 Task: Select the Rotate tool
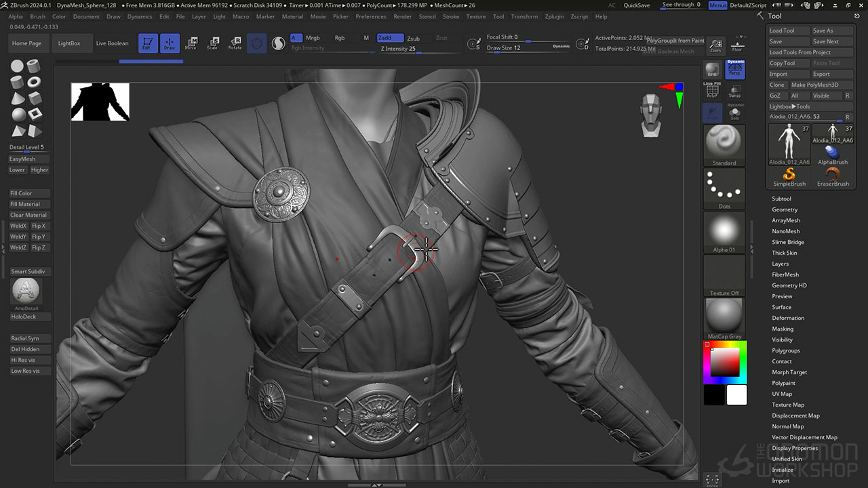coord(234,43)
